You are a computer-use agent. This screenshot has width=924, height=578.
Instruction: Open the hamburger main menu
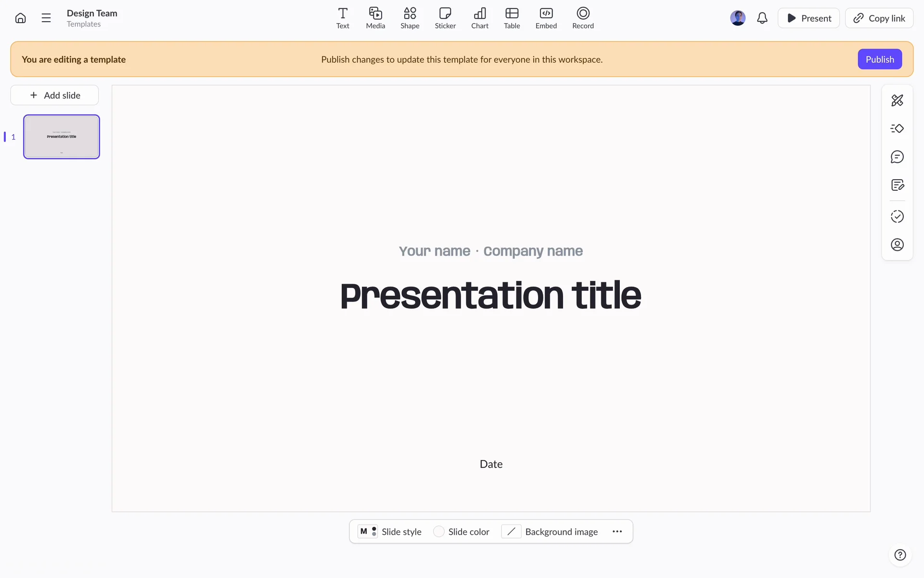coord(46,18)
